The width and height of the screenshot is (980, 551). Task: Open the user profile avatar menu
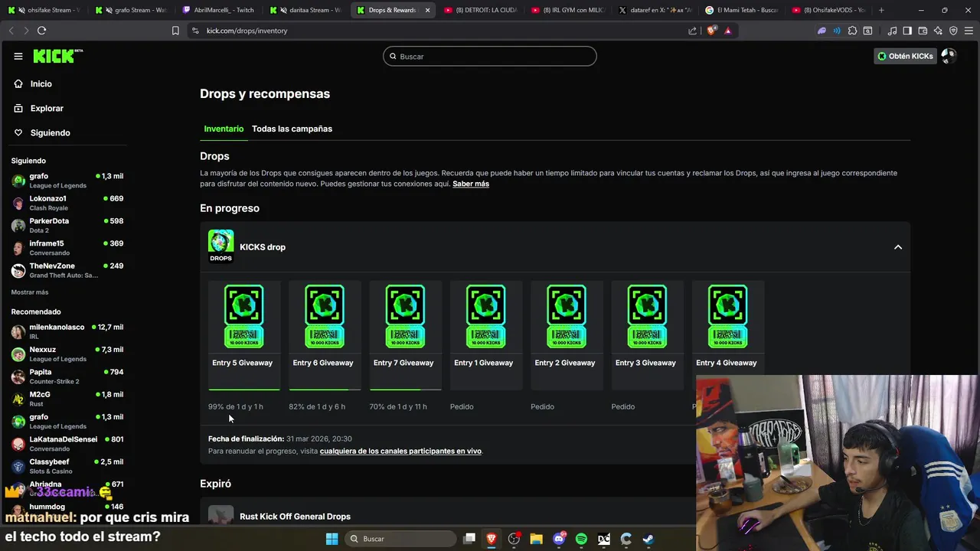click(x=949, y=56)
